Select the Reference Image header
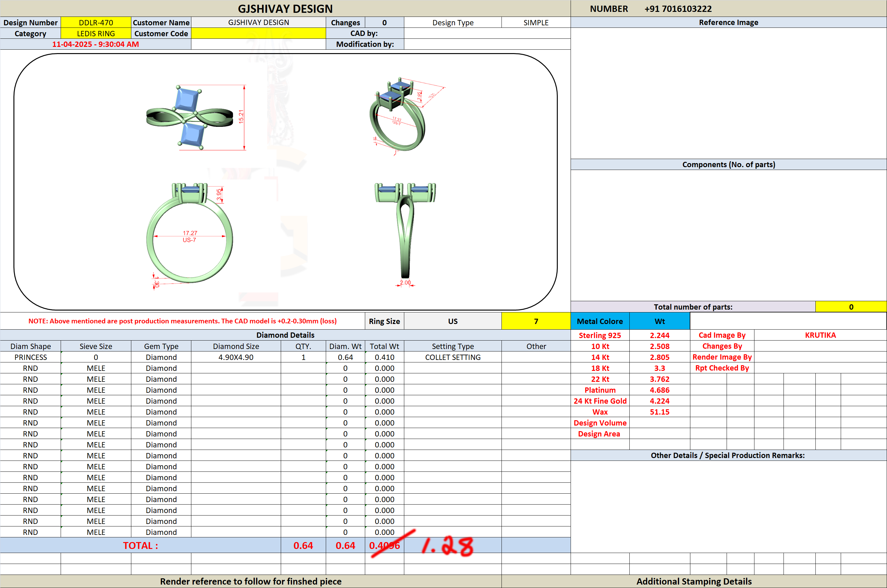 tap(728, 22)
